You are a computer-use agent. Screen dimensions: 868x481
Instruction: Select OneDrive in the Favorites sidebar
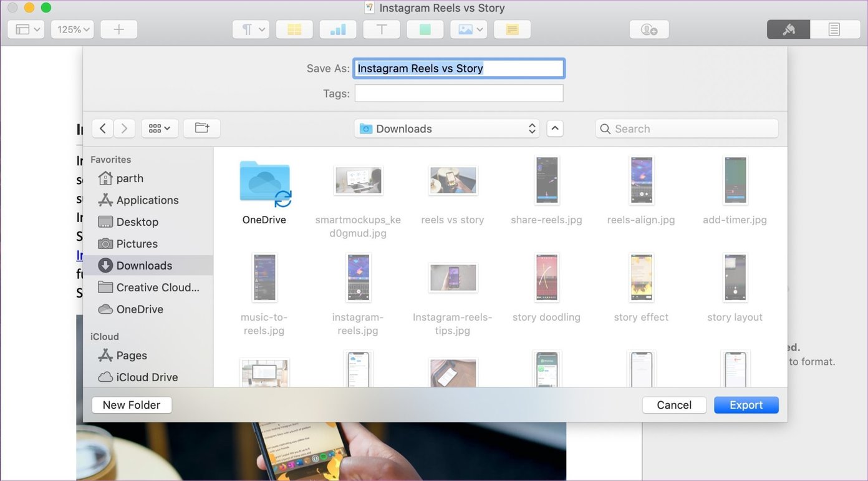(148, 309)
